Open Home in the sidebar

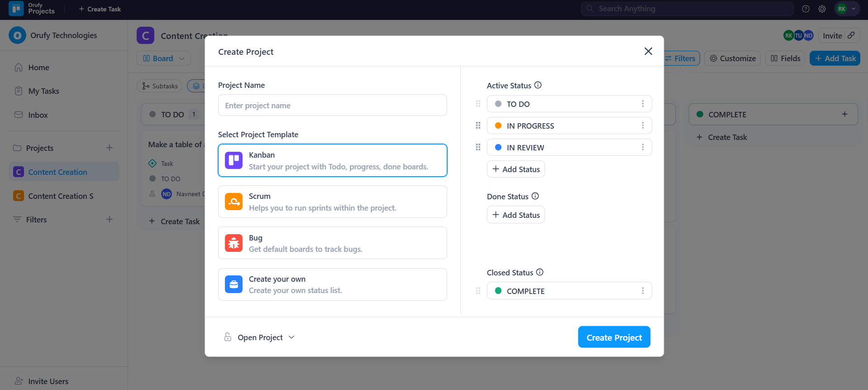(x=38, y=67)
